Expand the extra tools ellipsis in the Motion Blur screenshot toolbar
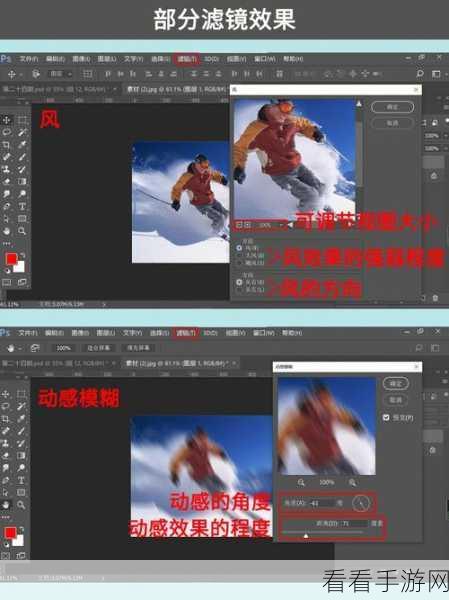The height and width of the screenshot is (600, 449). coord(6,517)
